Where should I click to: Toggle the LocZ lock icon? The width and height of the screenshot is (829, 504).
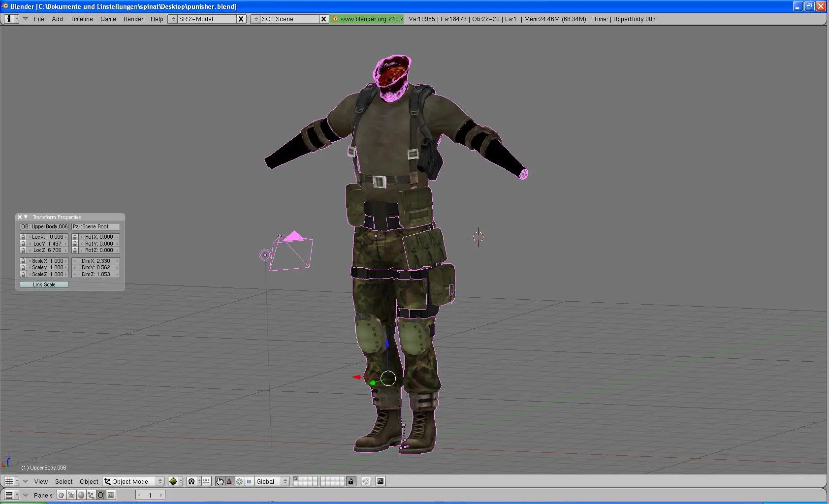click(x=23, y=250)
